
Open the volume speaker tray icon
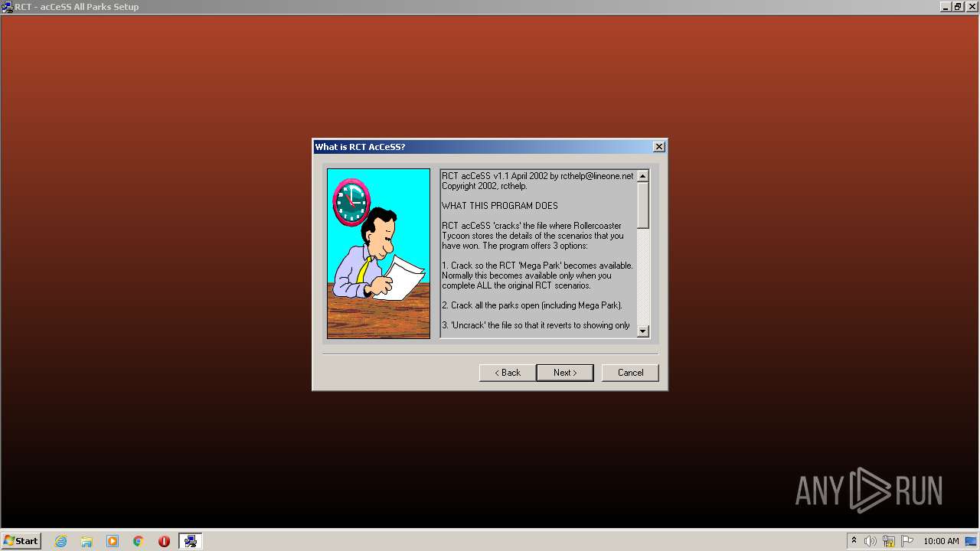pos(871,541)
